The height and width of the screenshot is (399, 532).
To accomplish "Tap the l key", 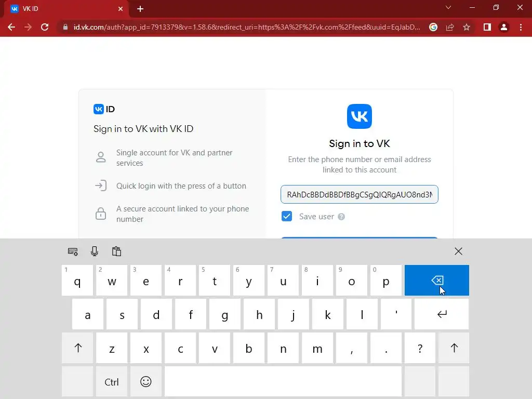I will click(362, 314).
